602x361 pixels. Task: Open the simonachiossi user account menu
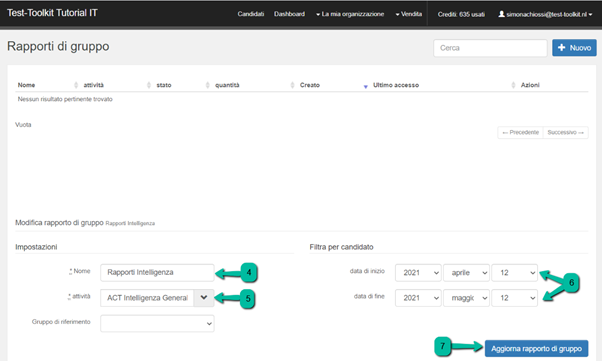pos(545,14)
